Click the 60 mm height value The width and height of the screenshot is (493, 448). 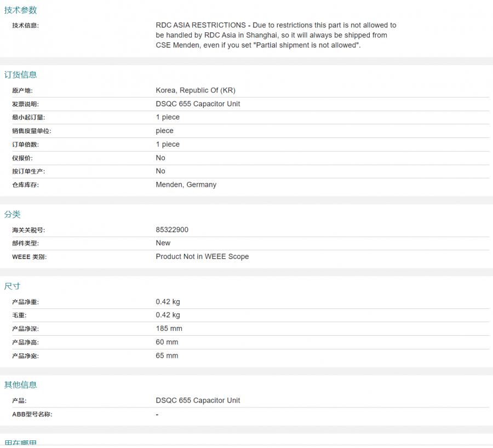pyautogui.click(x=167, y=342)
